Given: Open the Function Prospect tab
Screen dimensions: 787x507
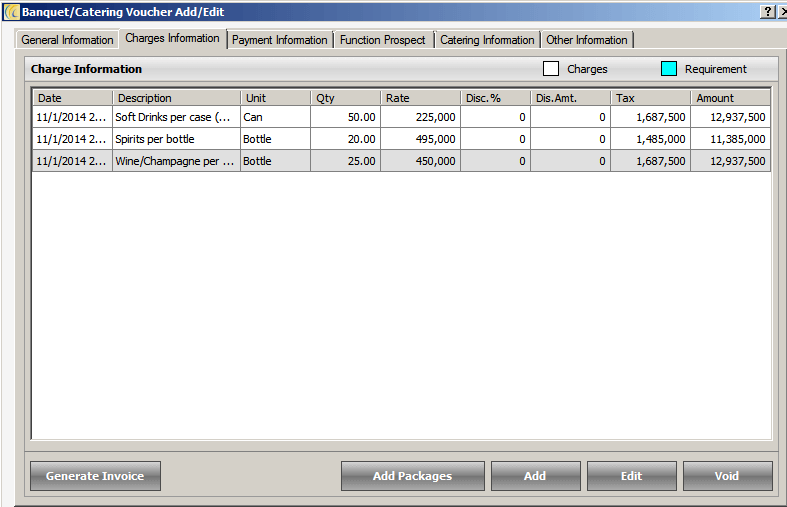Looking at the screenshot, I should click(382, 40).
